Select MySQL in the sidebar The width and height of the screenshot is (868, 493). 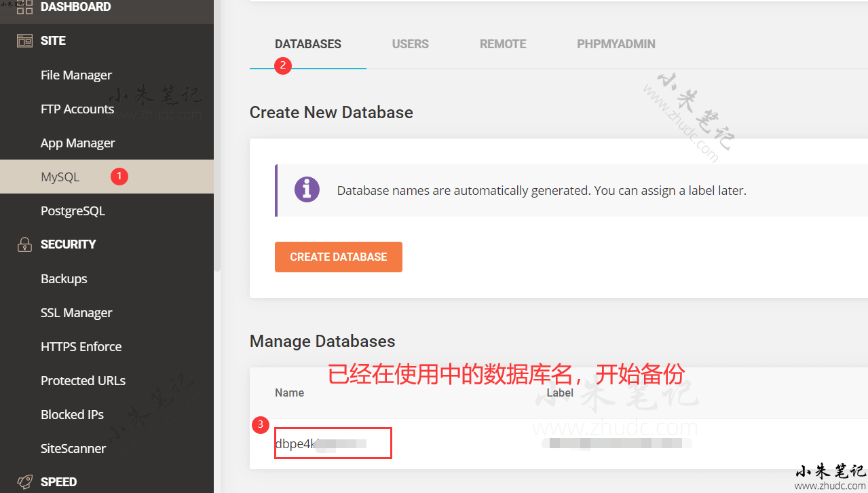coord(60,177)
